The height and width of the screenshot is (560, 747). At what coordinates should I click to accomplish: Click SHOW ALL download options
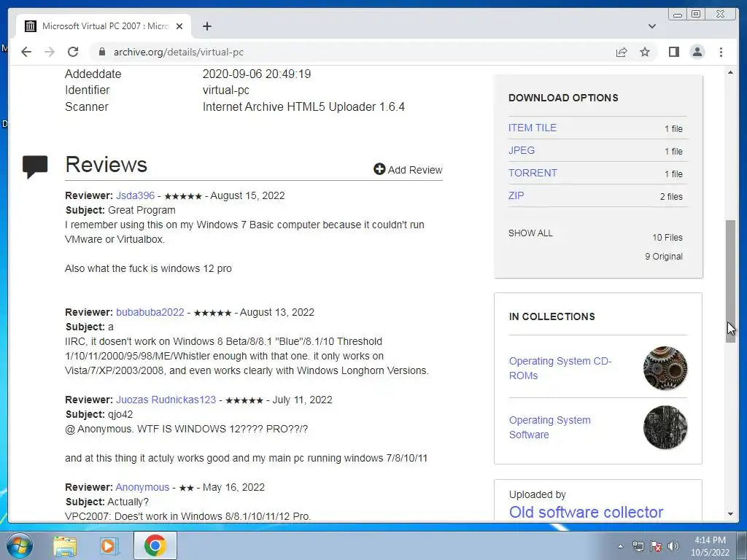click(x=530, y=233)
